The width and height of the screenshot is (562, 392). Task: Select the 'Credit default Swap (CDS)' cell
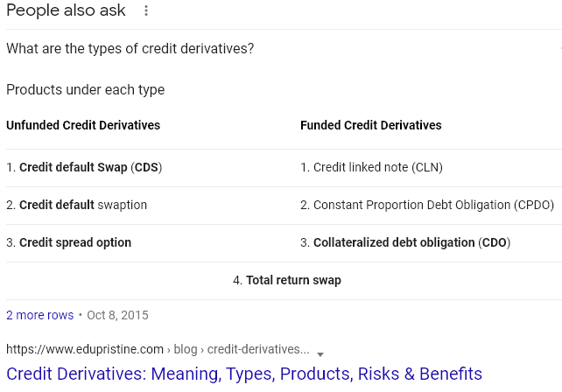(84, 167)
